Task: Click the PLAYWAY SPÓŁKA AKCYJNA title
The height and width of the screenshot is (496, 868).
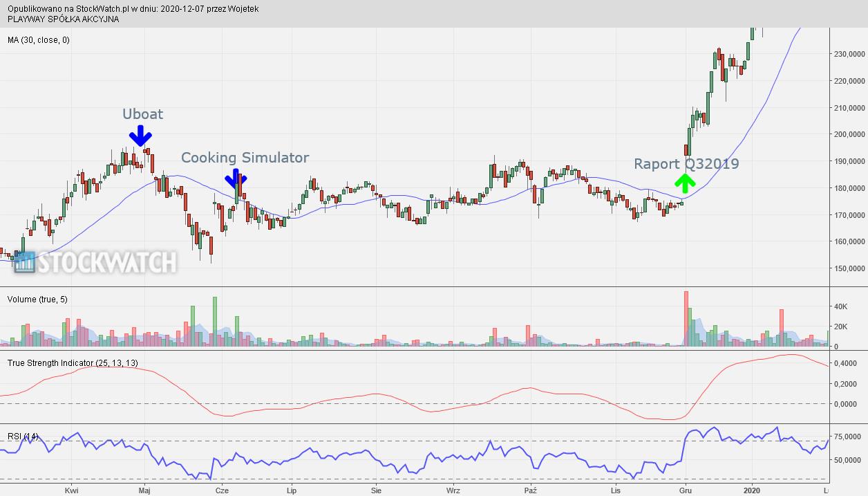Action: pos(63,19)
